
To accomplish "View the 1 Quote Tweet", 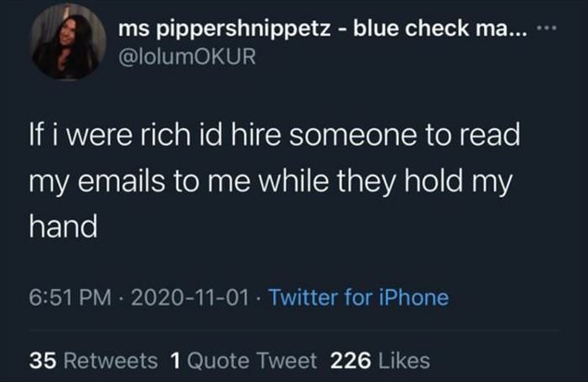I will [x=244, y=361].
